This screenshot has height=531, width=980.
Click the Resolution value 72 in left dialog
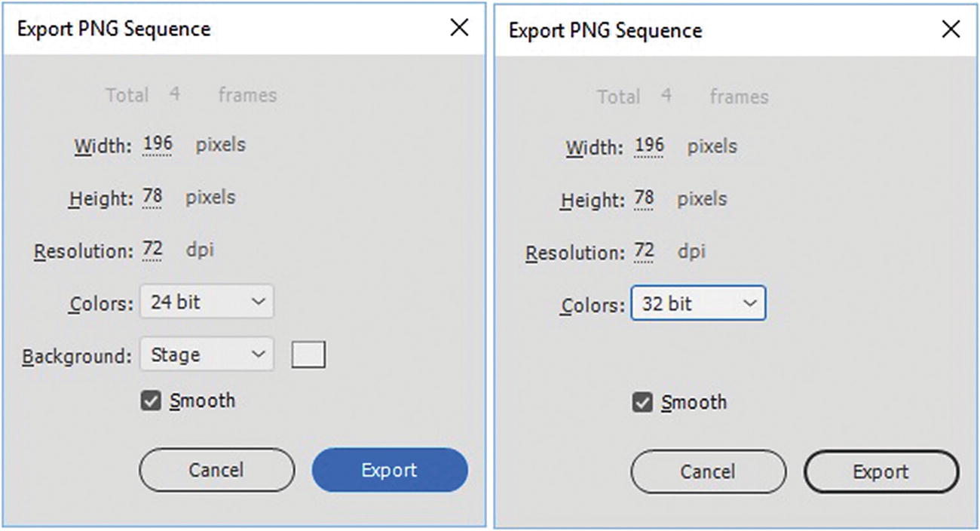pos(152,250)
